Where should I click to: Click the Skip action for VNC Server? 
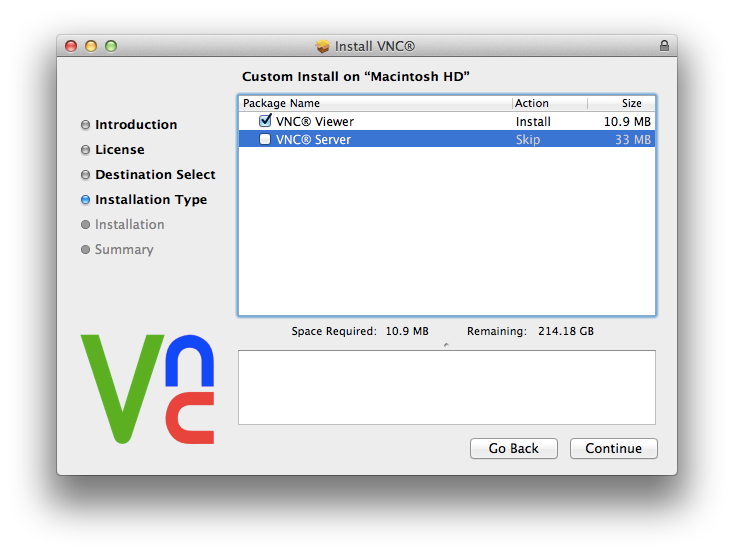[528, 140]
